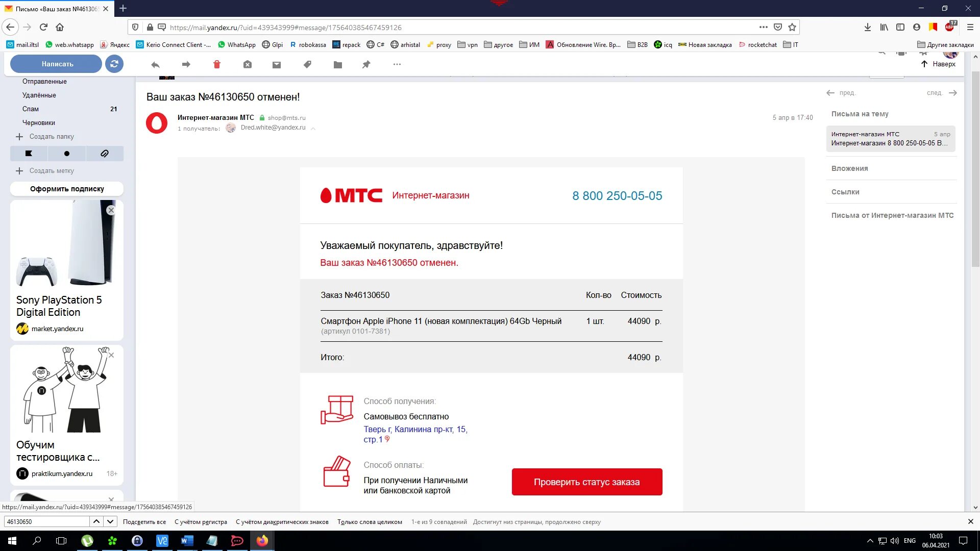Screen dimensions: 980x551
Task: Click the phone number 8 800 250-05-05
Action: 617,195
